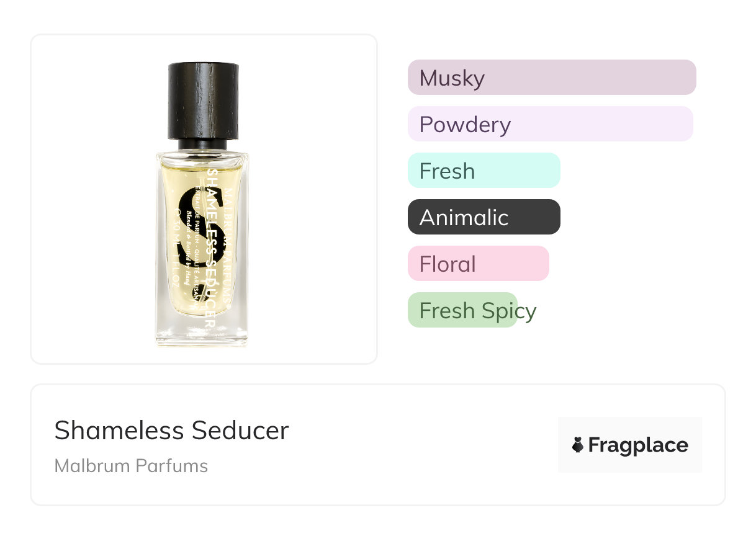Image resolution: width=756 pixels, height=536 pixels.
Task: Open the Malbrum Parfums brand link
Action: (x=131, y=465)
